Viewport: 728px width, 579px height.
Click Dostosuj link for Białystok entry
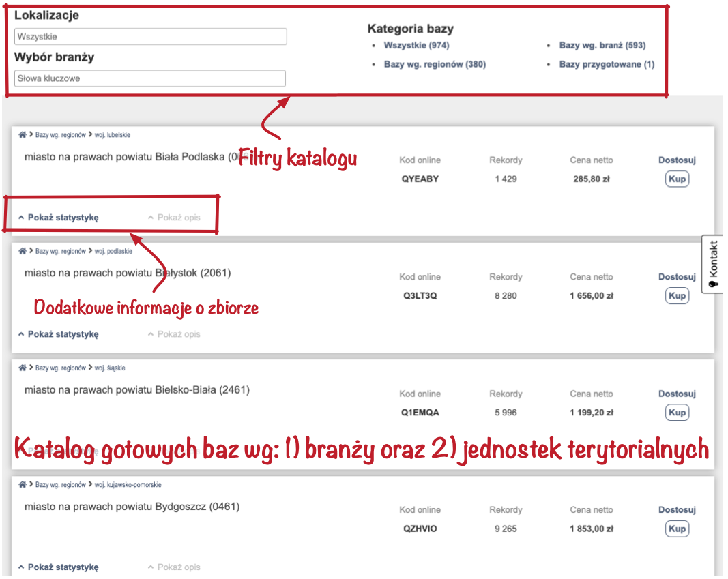tap(676, 277)
